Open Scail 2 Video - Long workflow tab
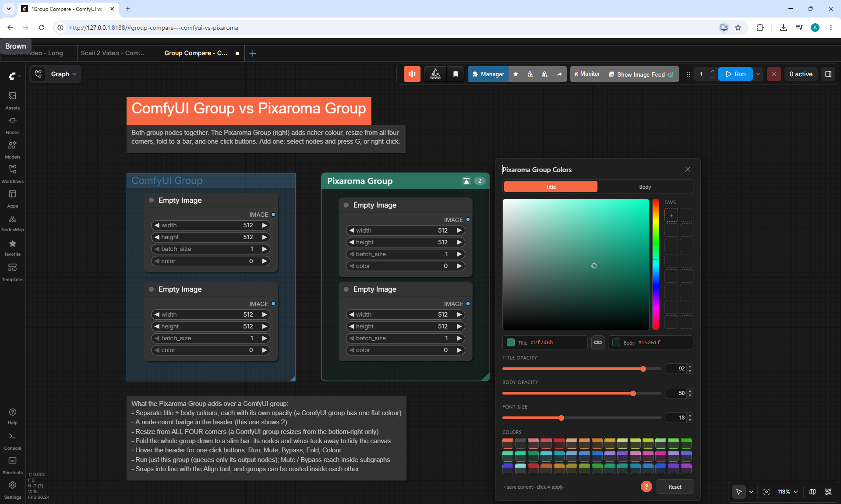Screen dimensions: 841x504 tap(39, 53)
